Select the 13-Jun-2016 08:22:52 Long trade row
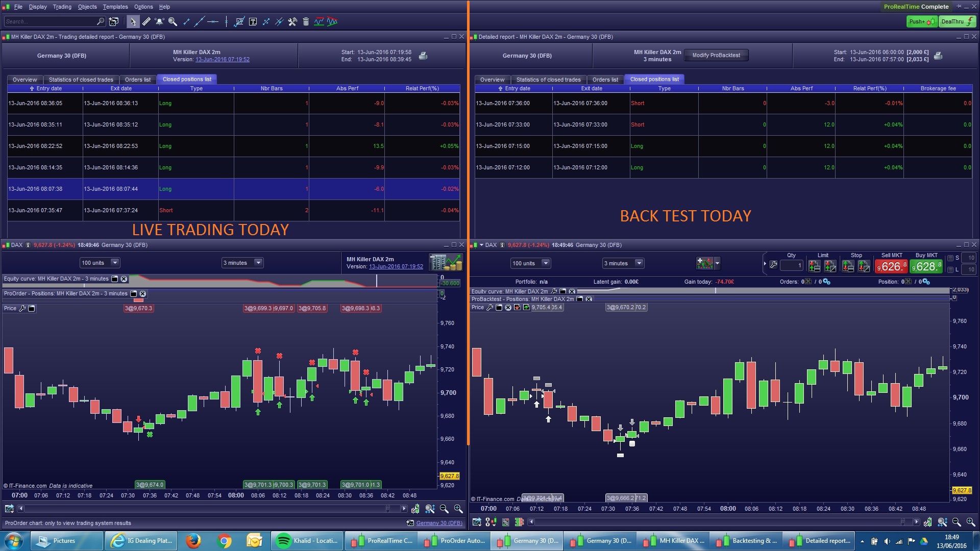980x551 pixels. (x=234, y=146)
